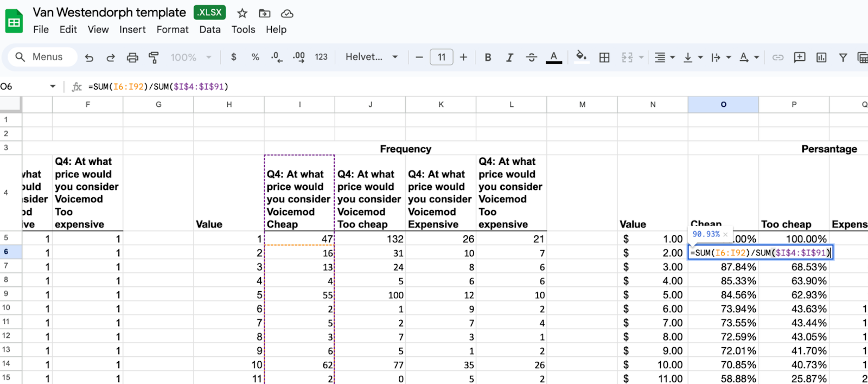Search the Menus box
The height and width of the screenshot is (384, 868).
pos(43,57)
